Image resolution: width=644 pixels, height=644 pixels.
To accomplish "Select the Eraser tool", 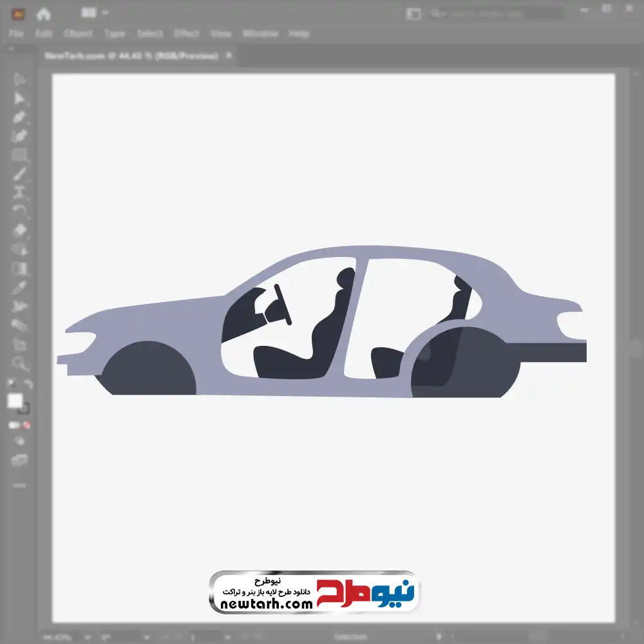I will coord(19,230).
